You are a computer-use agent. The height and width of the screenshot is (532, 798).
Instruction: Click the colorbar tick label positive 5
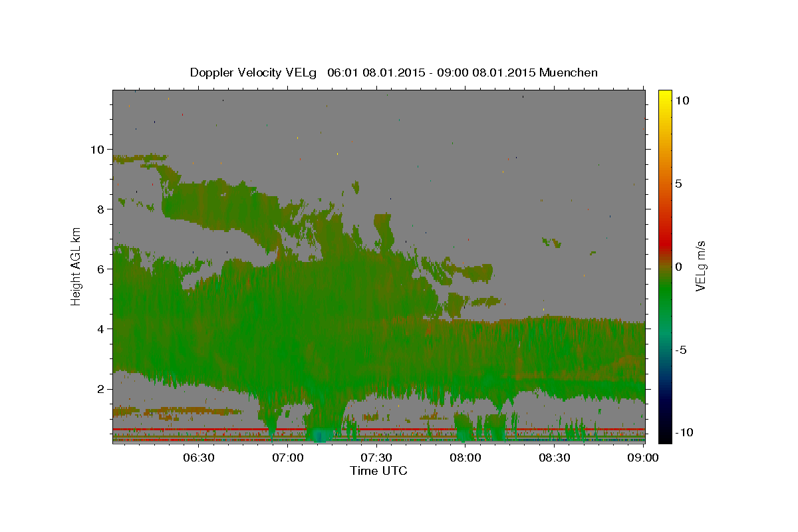tap(679, 184)
